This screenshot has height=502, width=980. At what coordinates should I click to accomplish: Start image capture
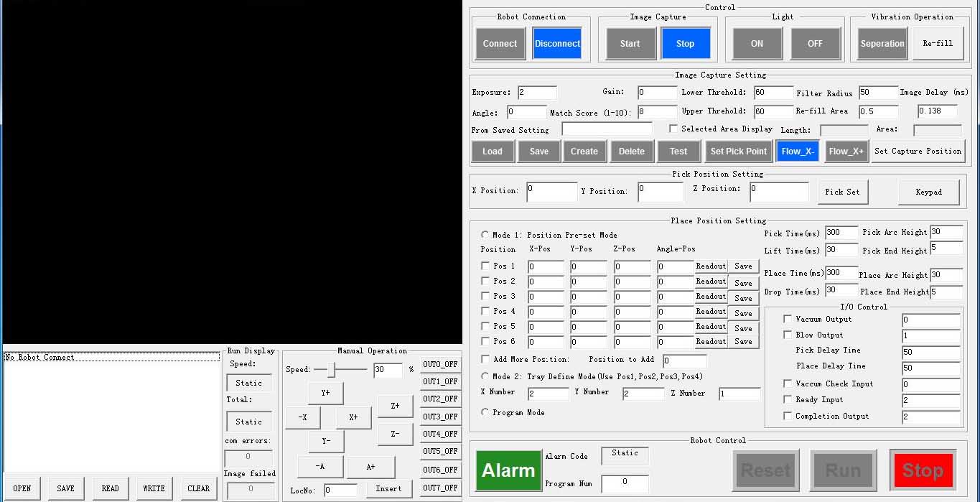click(630, 44)
